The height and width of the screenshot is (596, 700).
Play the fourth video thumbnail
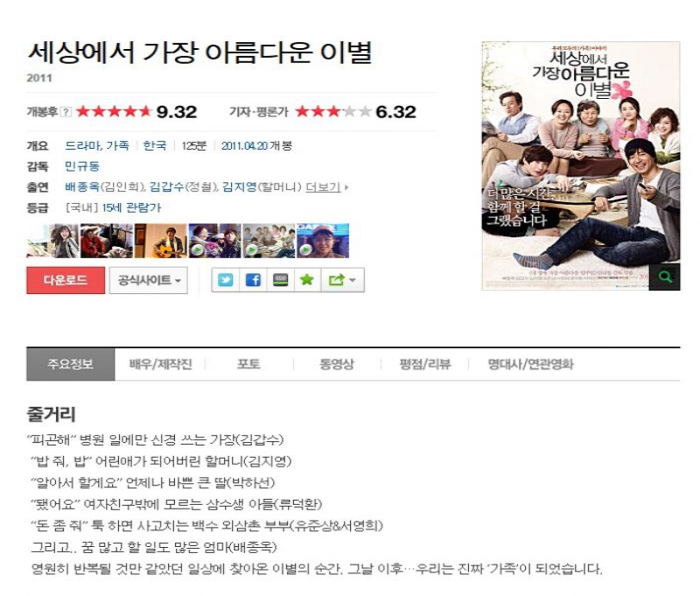click(214, 241)
